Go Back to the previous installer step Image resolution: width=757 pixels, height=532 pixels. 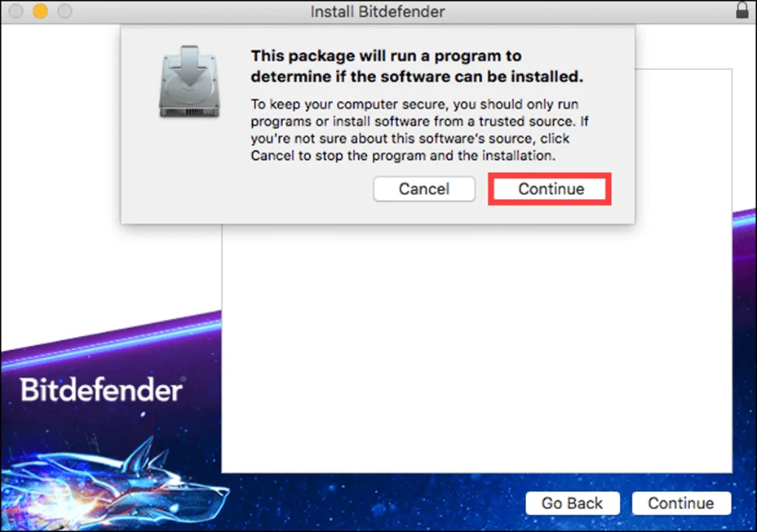(573, 503)
